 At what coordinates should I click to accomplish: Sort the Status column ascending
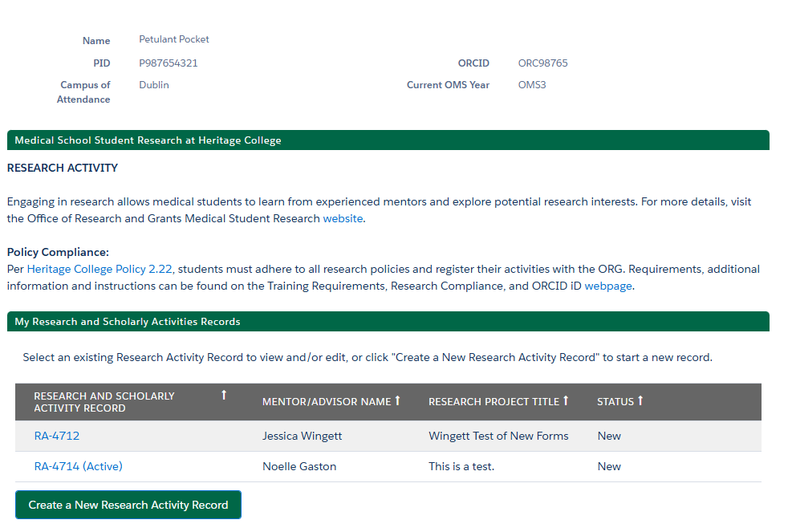click(639, 400)
